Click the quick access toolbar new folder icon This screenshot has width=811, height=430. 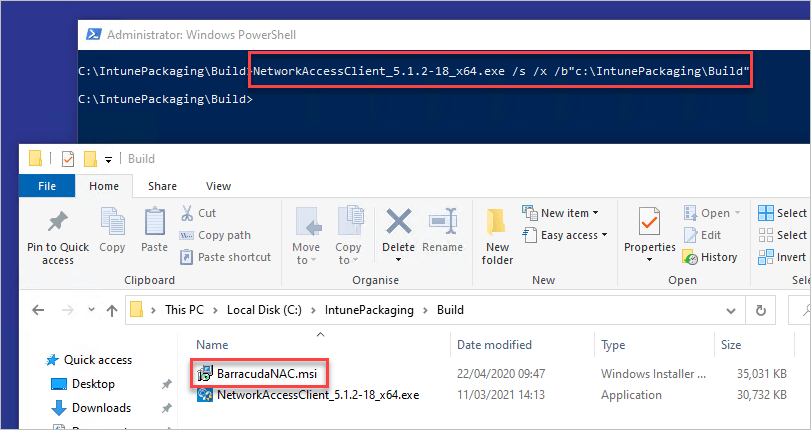pyautogui.click(x=91, y=159)
